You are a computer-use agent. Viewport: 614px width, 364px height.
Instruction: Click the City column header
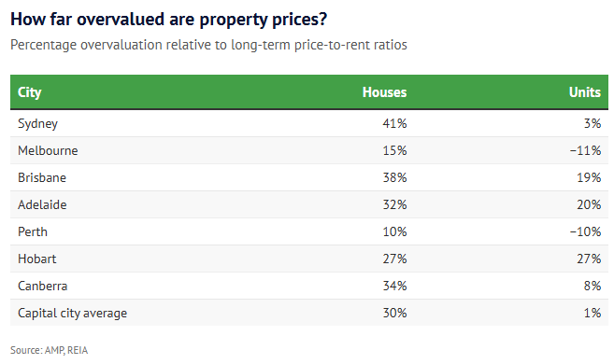[x=29, y=92]
